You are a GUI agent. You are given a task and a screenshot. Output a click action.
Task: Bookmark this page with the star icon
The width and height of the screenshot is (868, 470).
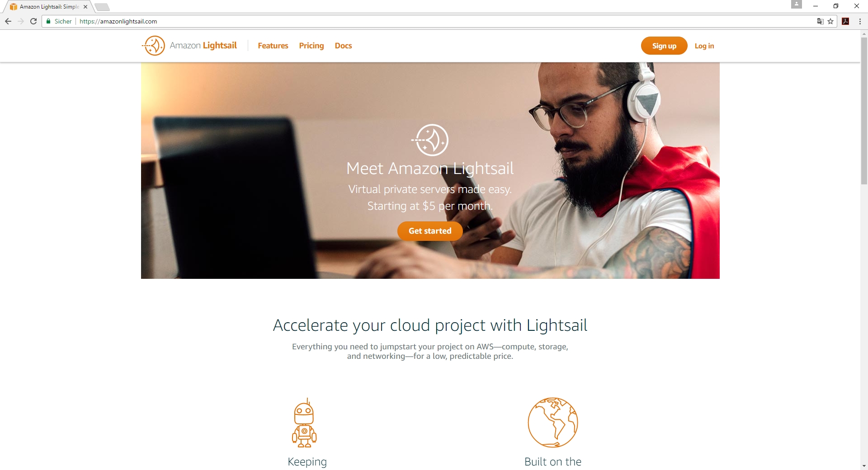point(830,21)
